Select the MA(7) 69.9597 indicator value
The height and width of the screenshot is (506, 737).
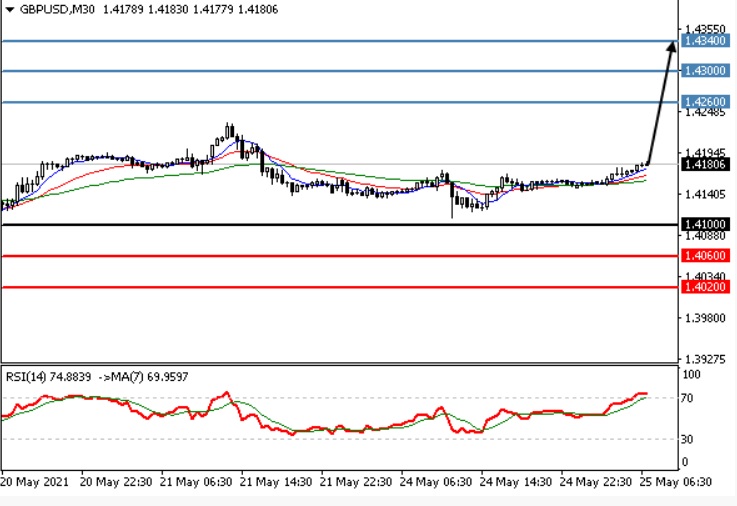149,377
